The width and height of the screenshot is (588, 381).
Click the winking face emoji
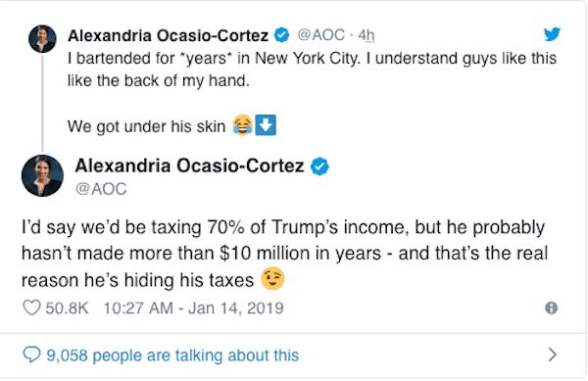[x=272, y=278]
